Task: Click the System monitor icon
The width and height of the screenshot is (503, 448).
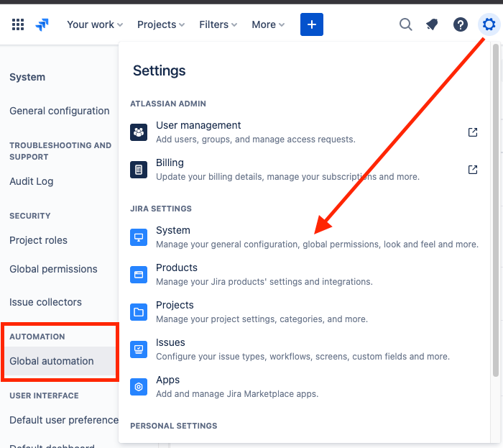Action: click(139, 237)
